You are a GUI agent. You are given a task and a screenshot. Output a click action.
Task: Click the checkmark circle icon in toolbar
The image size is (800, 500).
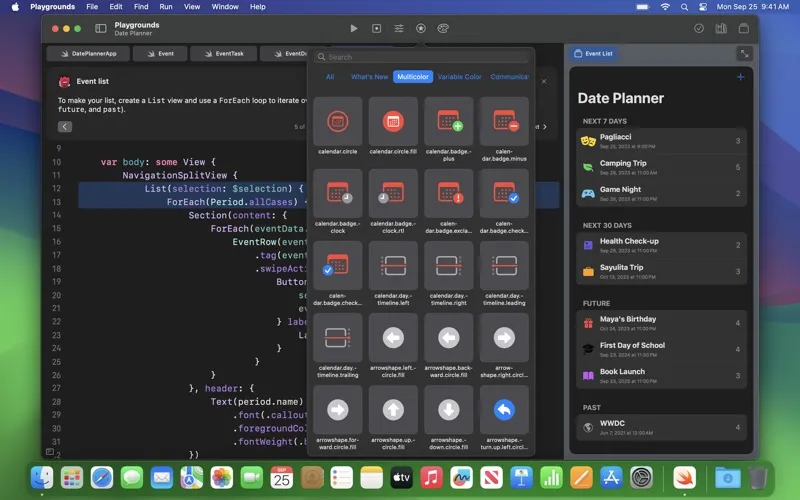pyautogui.click(x=699, y=29)
